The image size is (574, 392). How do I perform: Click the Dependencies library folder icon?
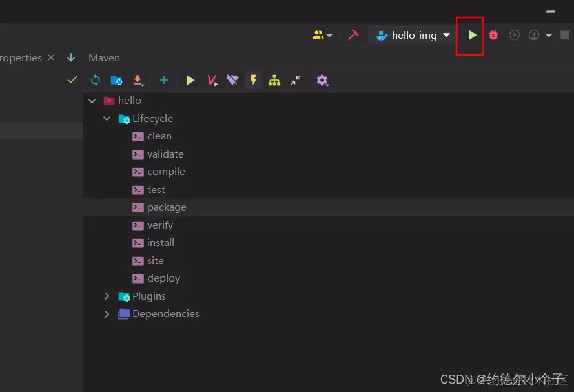(124, 314)
